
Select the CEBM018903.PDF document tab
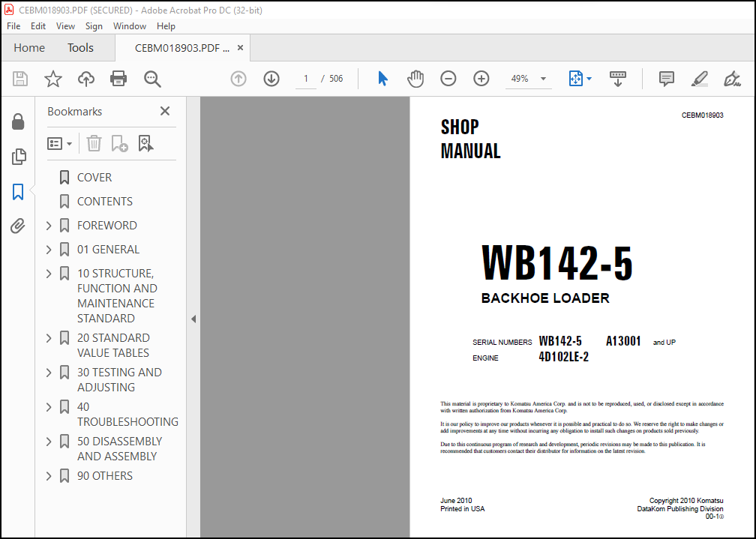pyautogui.click(x=182, y=48)
